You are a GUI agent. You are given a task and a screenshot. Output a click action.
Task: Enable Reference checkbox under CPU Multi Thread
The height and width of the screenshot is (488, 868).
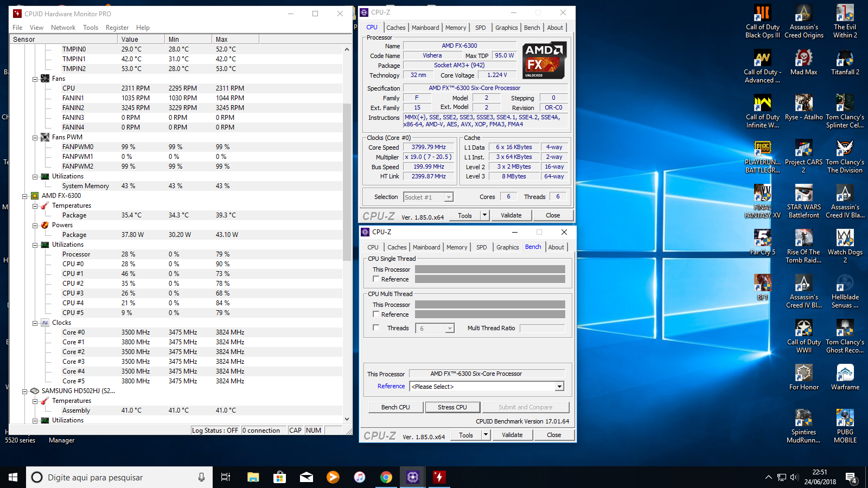[376, 314]
